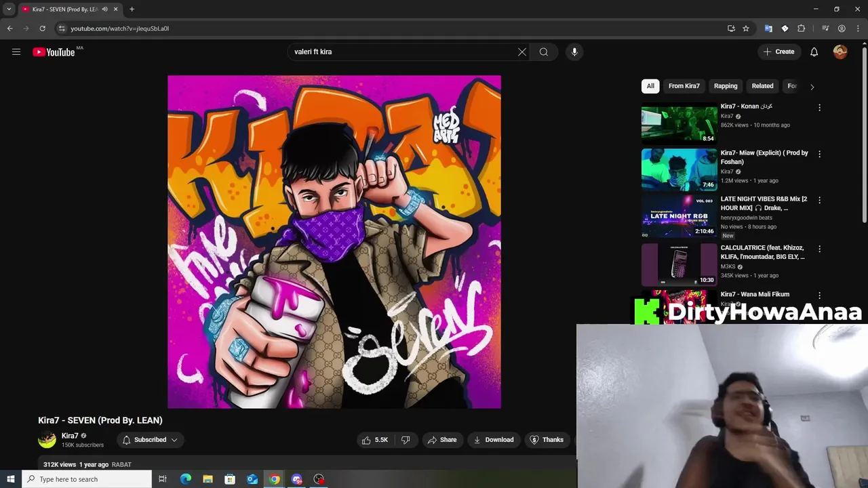Clear the search box with the X

(522, 52)
